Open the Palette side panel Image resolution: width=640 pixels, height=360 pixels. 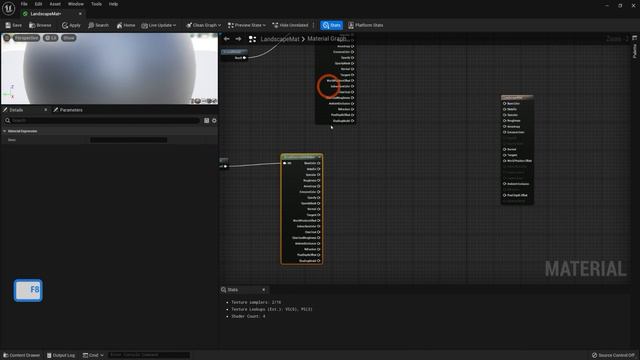pyautogui.click(x=635, y=47)
